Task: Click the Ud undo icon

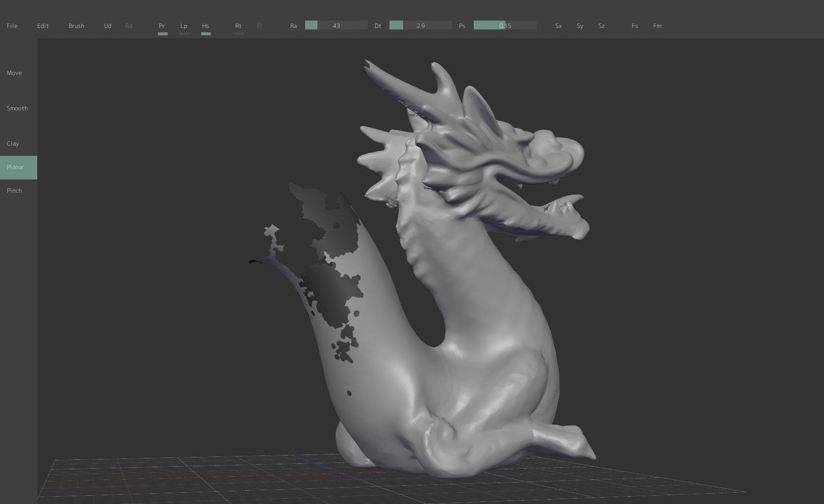Action: (x=107, y=25)
